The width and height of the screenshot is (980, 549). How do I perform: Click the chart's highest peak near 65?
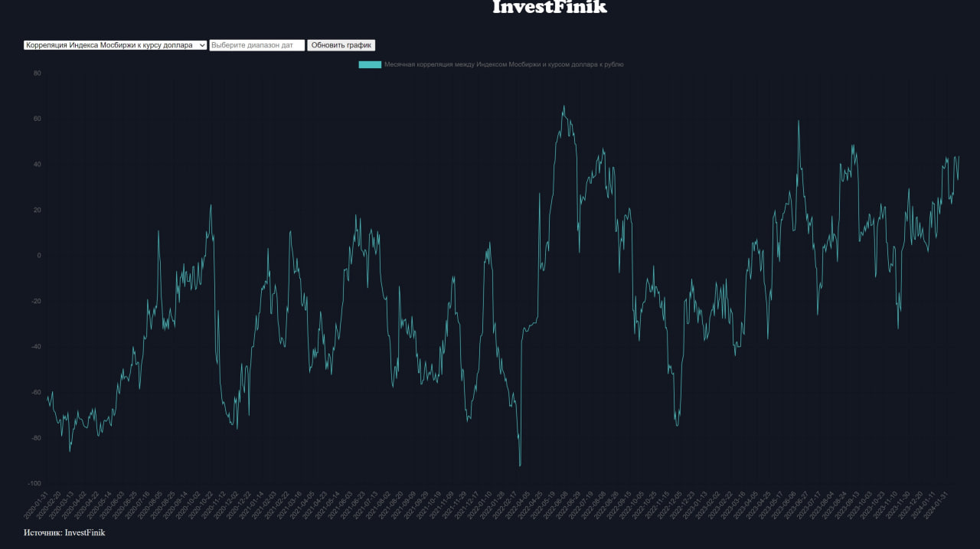pos(564,106)
